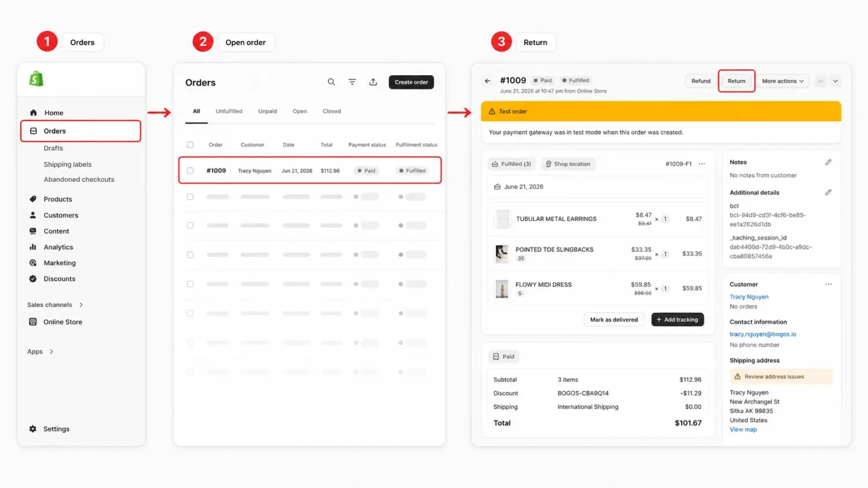The height and width of the screenshot is (488, 868).
Task: Open Shipping labels in sidebar
Action: [x=67, y=164]
